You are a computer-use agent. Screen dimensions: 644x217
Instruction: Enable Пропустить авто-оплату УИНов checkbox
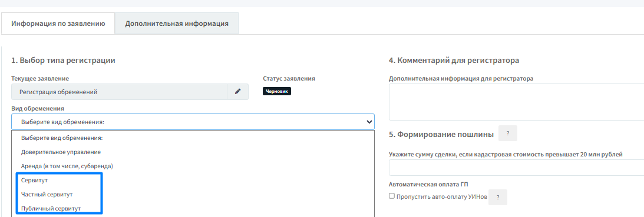coord(391,196)
